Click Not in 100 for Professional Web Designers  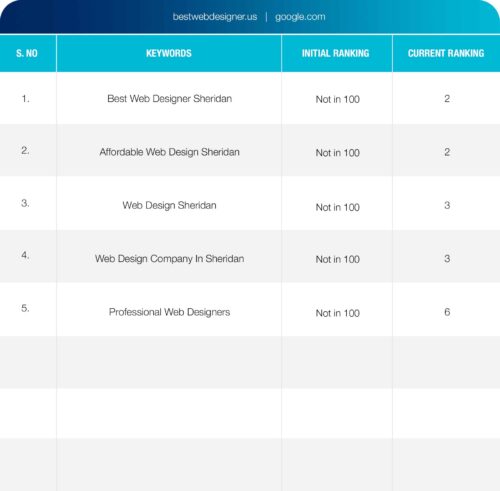coord(337,313)
